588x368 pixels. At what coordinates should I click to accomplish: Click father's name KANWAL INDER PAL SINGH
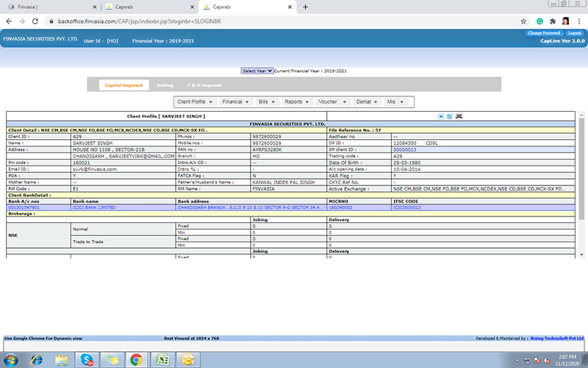(284, 182)
